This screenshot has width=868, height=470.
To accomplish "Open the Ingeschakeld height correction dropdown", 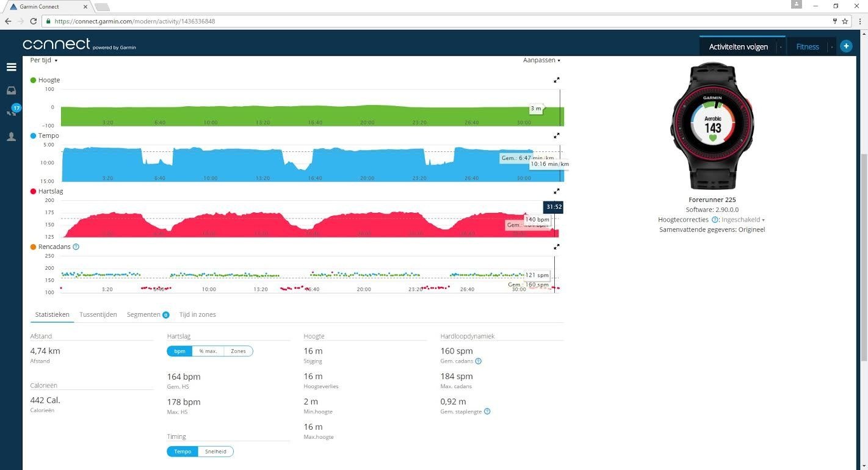I will (x=743, y=220).
